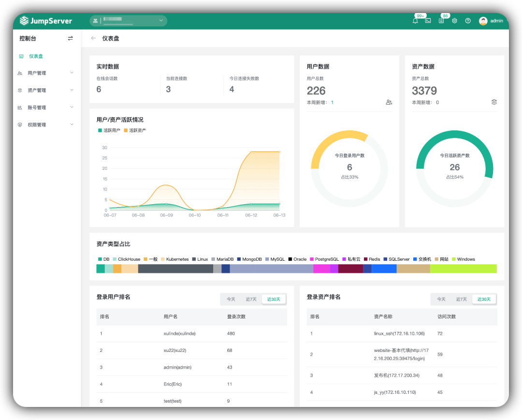Toggle the Kubernetes legend entry

coord(175,259)
